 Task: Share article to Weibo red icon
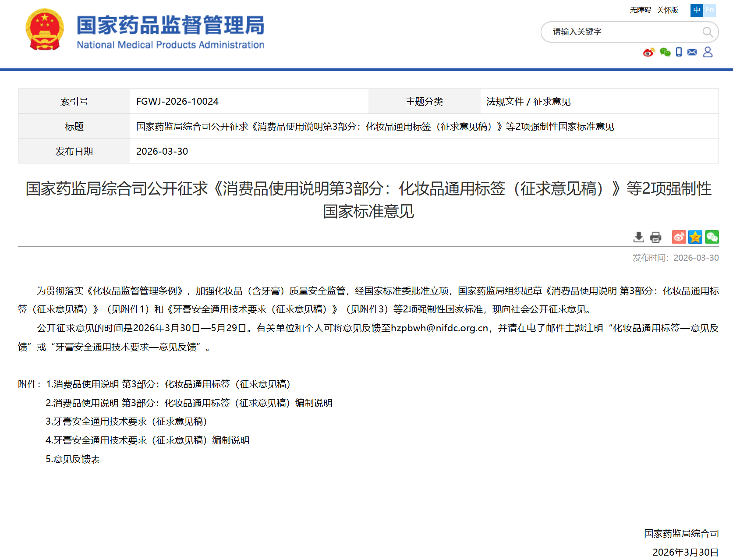[679, 237]
